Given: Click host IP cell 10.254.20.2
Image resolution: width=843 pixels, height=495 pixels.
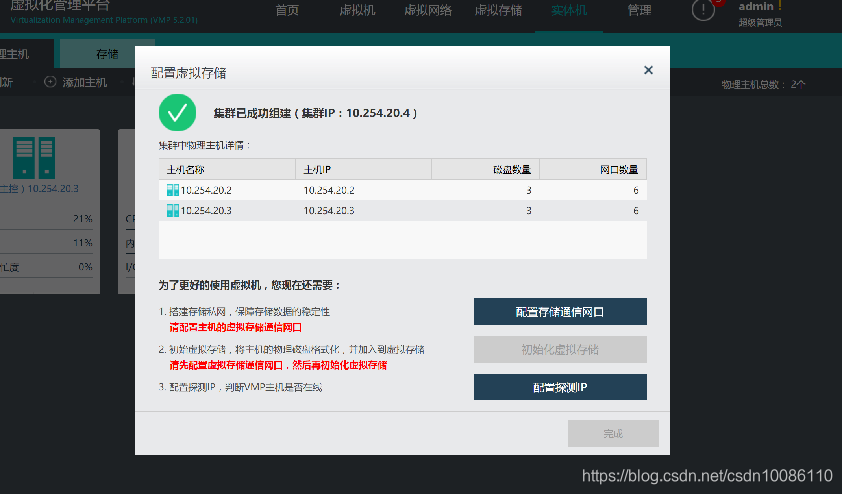Looking at the screenshot, I should pyautogui.click(x=329, y=190).
